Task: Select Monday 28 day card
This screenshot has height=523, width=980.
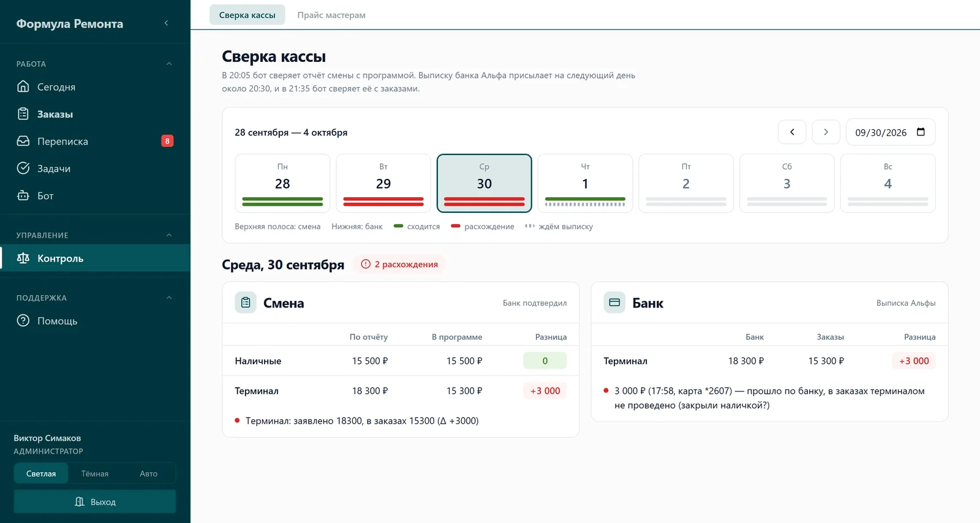Action: tap(282, 183)
